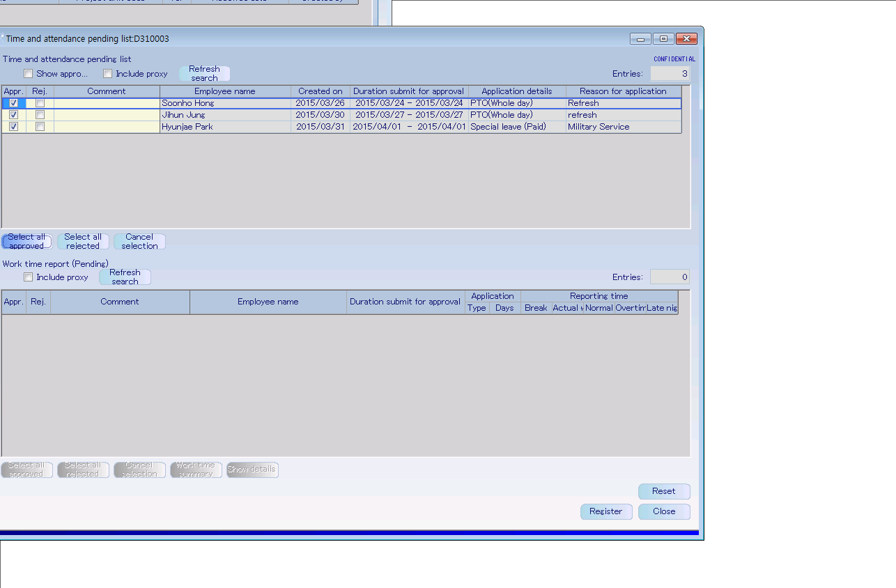
Task: Click the Register button
Action: tap(606, 511)
